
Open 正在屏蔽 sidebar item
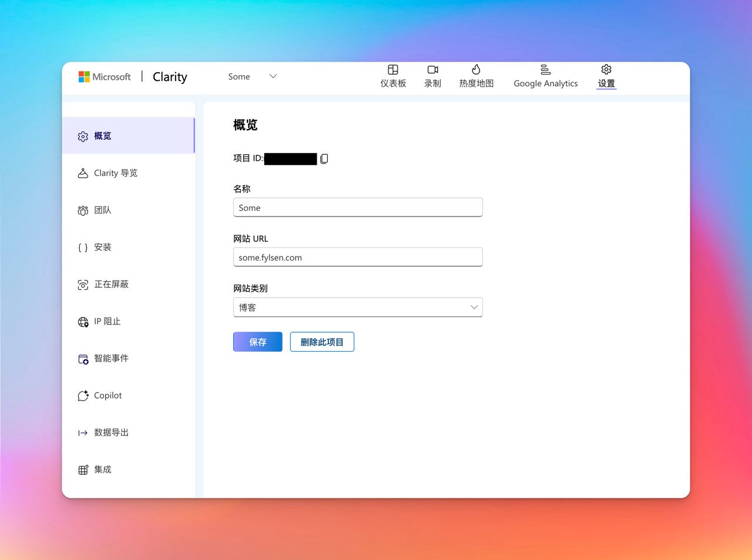(128, 284)
